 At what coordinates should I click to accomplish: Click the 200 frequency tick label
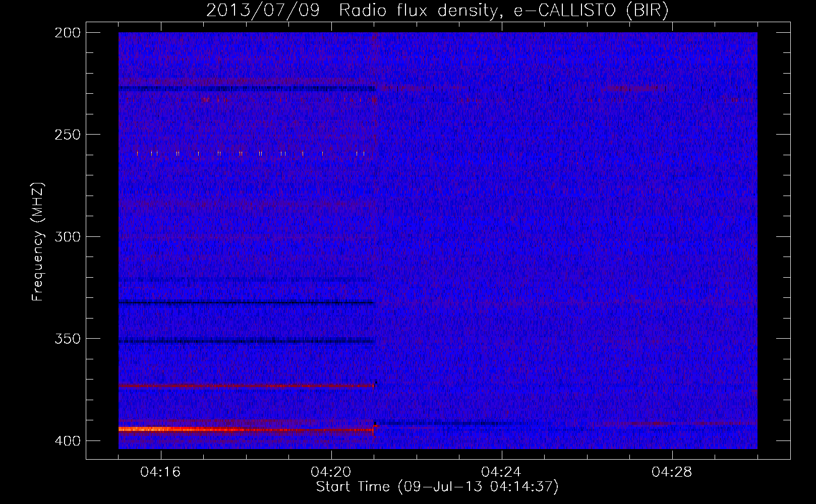67,33
